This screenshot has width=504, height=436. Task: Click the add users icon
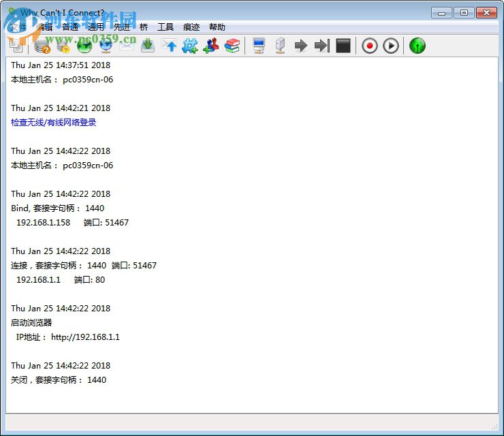pos(211,46)
